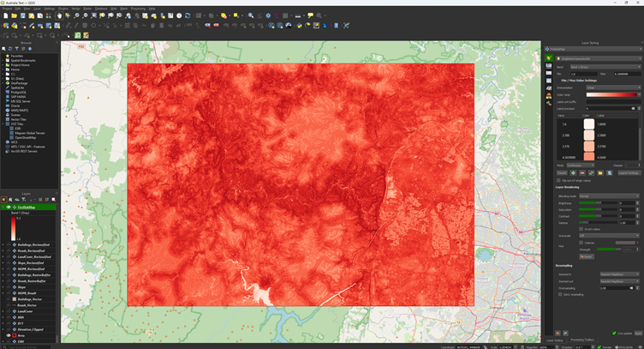Toggle the Live update checkbox
644x349 pixels.
click(612, 333)
